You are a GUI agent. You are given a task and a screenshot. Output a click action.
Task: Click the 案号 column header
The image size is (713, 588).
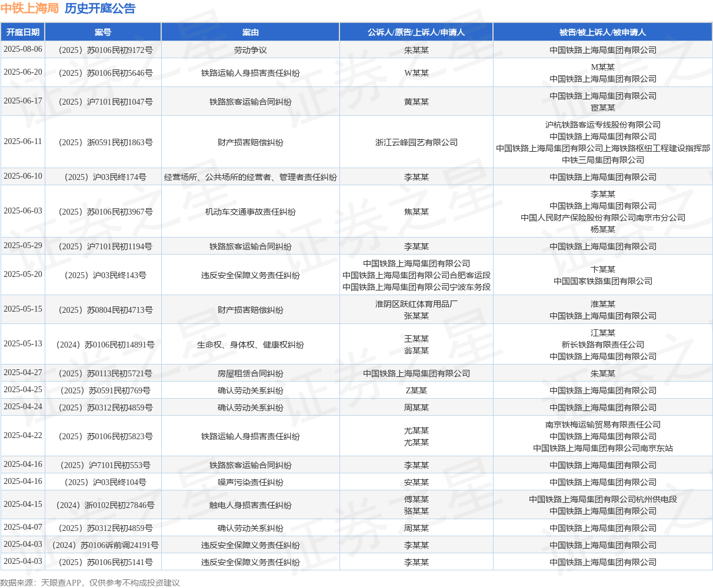(x=103, y=32)
